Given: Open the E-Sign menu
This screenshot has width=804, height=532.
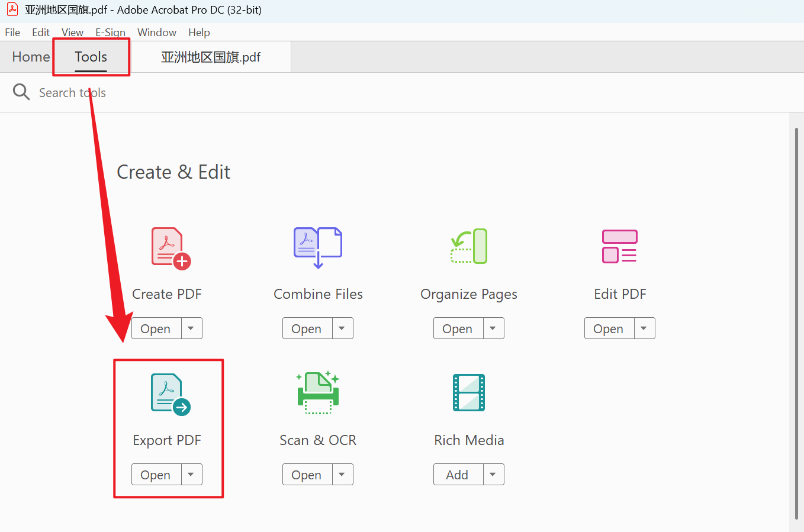Looking at the screenshot, I should click(110, 33).
